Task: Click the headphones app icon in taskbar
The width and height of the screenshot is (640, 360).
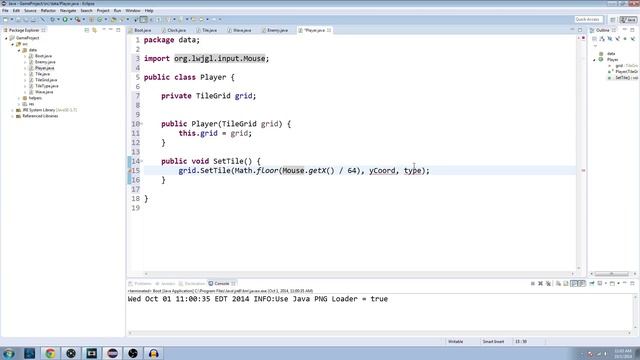Action: click(153, 353)
